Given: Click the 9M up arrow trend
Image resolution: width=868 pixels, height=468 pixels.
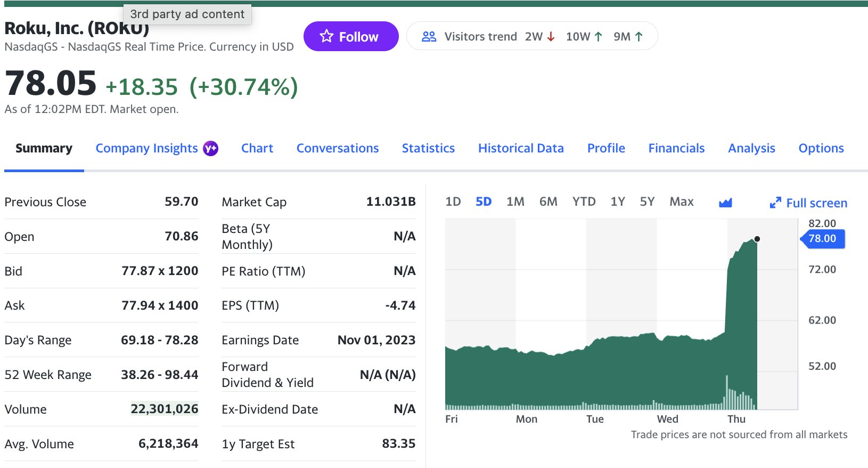Looking at the screenshot, I should [x=628, y=37].
